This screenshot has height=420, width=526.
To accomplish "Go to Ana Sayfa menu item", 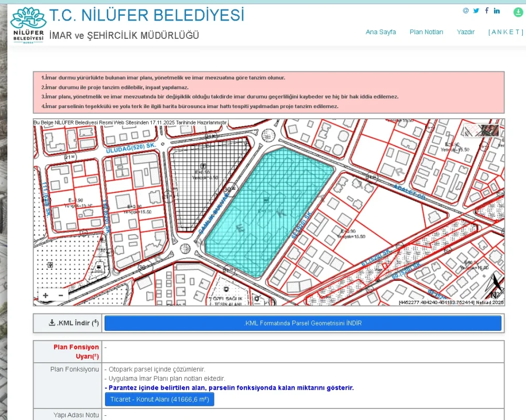I will [380, 32].
